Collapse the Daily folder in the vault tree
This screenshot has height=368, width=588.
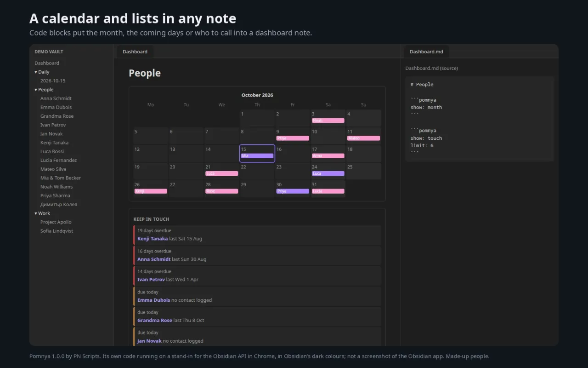point(42,72)
